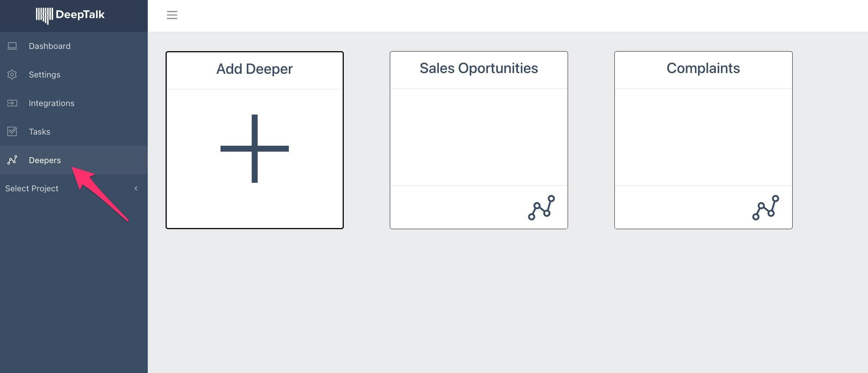Image resolution: width=868 pixels, height=373 pixels.
Task: Click graph icon on Complaints card
Action: [x=766, y=208]
